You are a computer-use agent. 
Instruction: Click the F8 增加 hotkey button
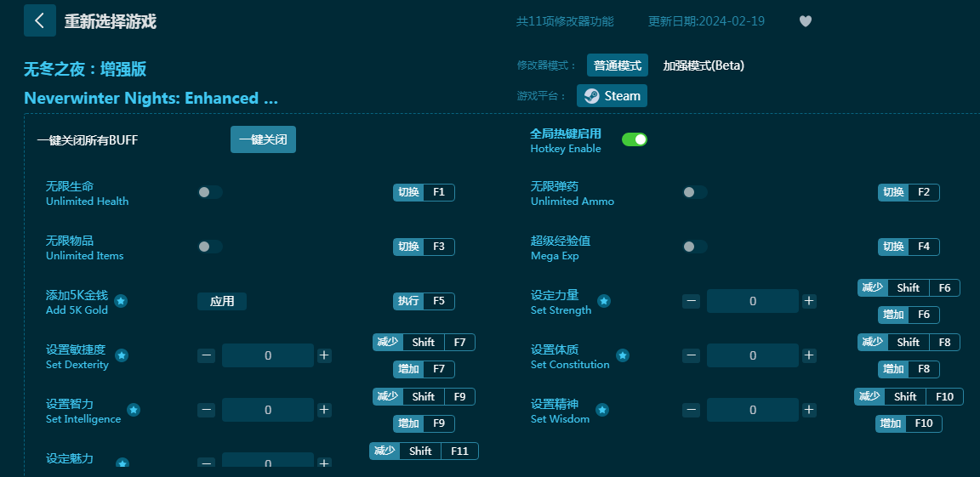click(909, 369)
